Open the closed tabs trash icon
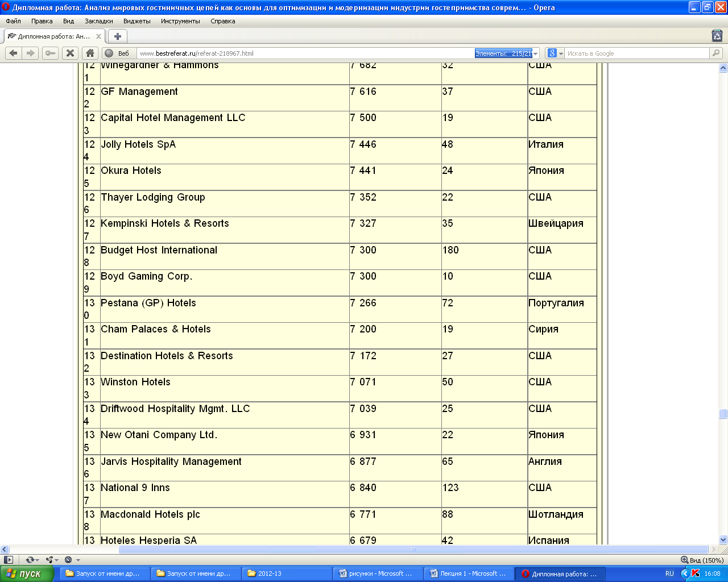 pyautogui.click(x=717, y=36)
